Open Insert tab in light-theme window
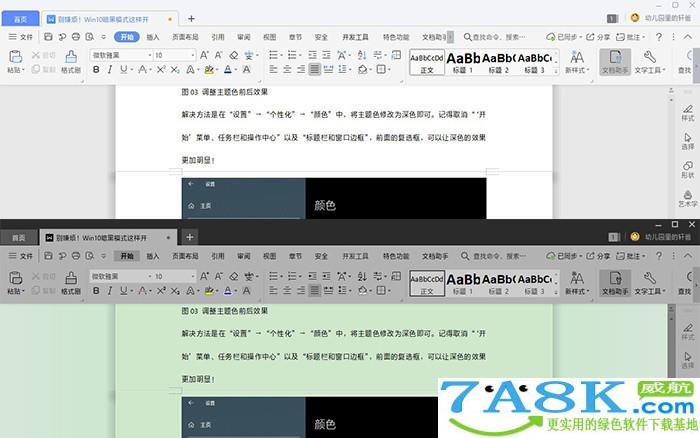700x438 pixels. [153, 37]
